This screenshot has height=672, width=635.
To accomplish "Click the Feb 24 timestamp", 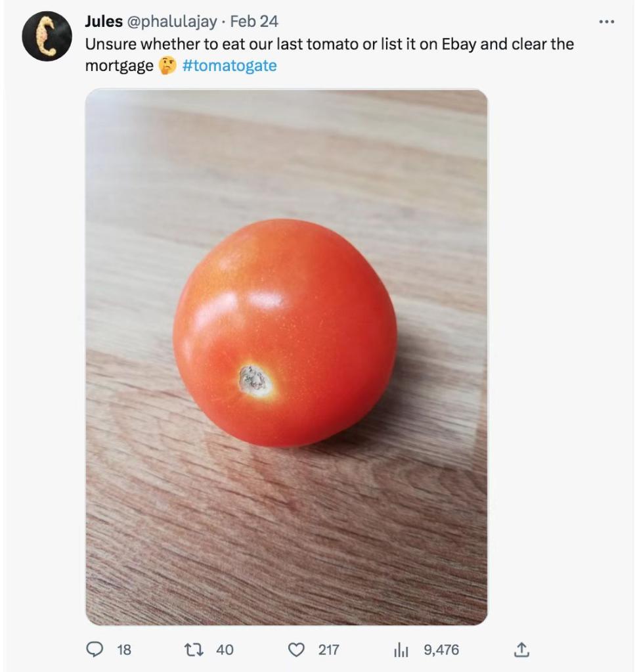I will click(x=254, y=22).
